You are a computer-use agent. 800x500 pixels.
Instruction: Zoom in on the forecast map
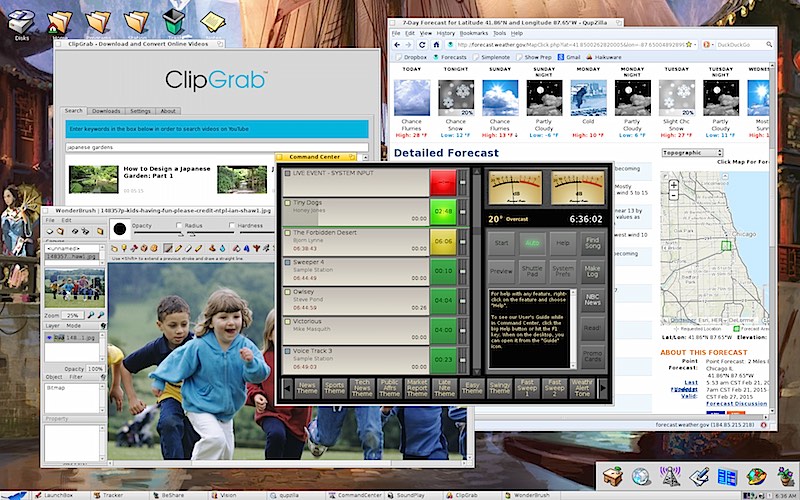tap(673, 185)
